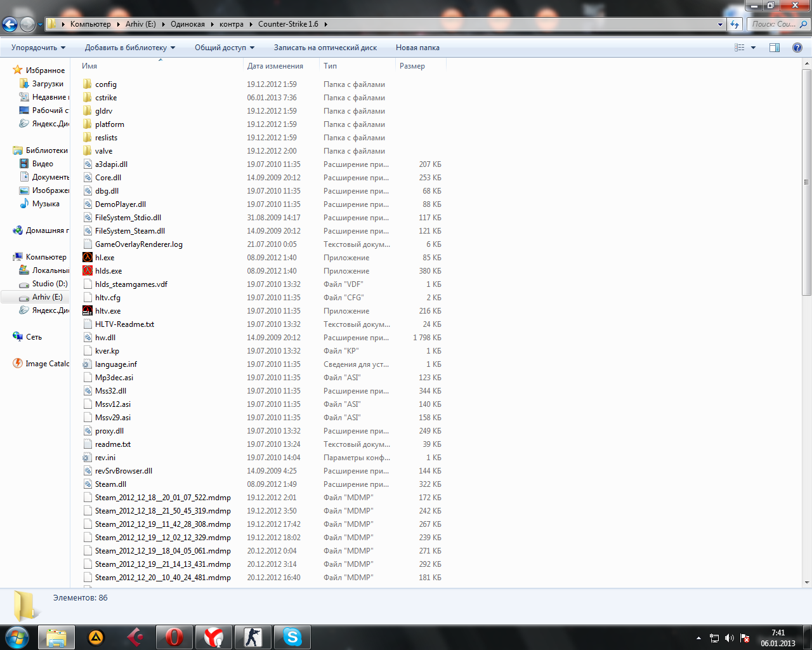
Task: Create a folder with Новая папка
Action: [417, 48]
